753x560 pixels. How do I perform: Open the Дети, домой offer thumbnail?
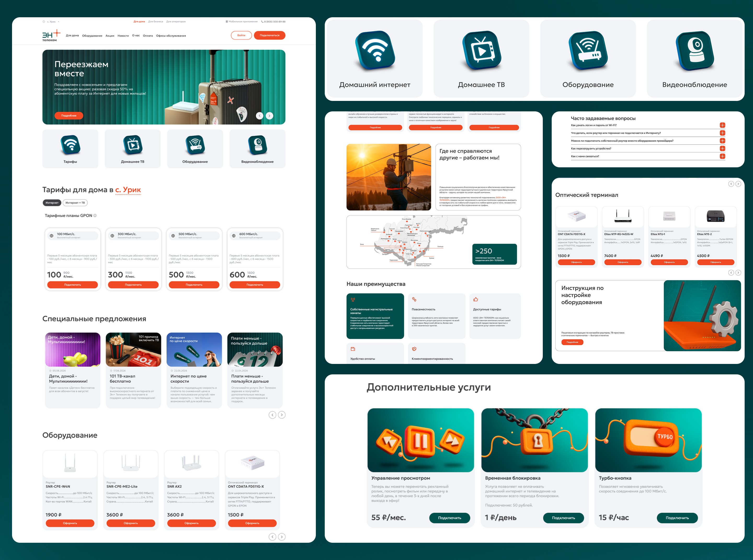coord(72,350)
